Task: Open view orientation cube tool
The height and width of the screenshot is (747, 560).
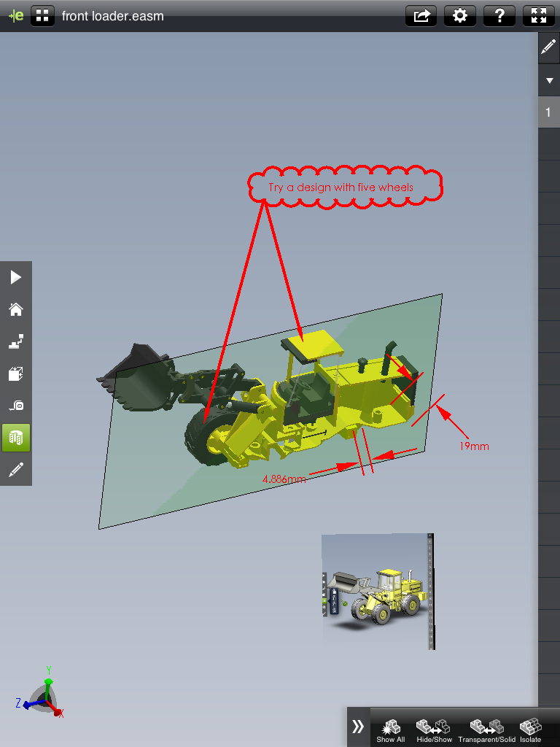Action: tap(16, 374)
